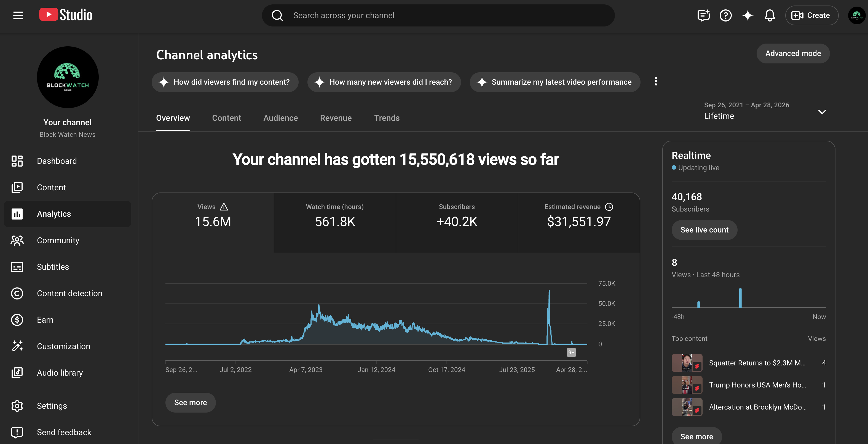Select the Subscribers metric card
868x444 pixels.
point(457,223)
